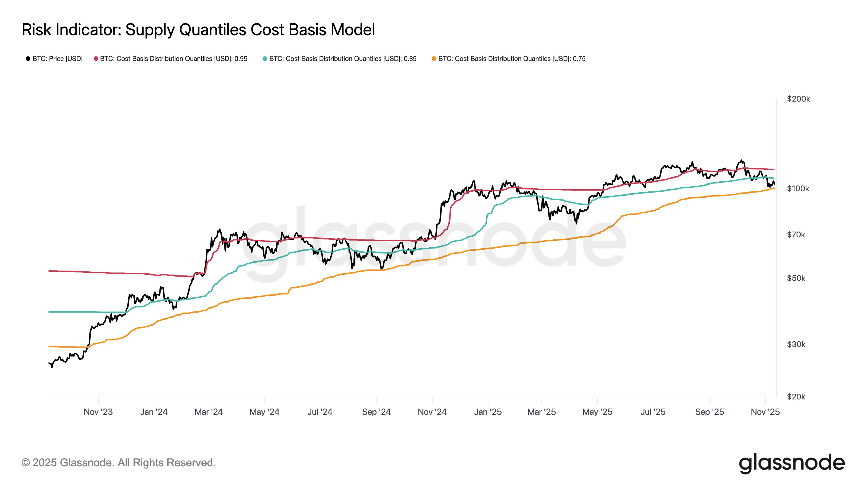Click the $50k y-axis label

tap(796, 278)
